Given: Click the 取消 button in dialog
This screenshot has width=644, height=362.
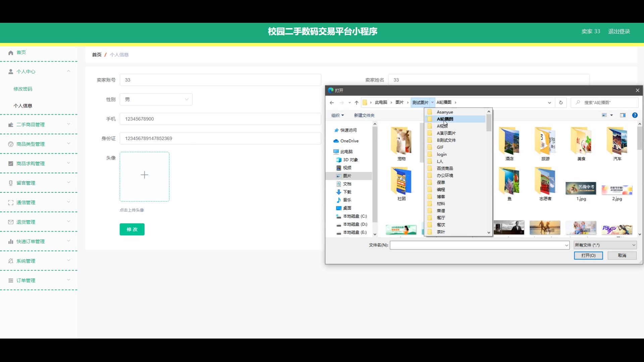Looking at the screenshot, I should (622, 255).
